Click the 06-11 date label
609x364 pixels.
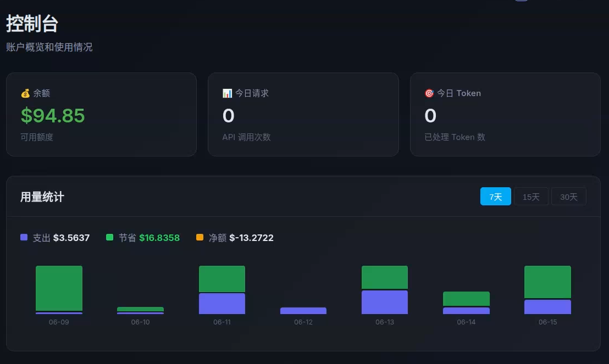click(222, 322)
